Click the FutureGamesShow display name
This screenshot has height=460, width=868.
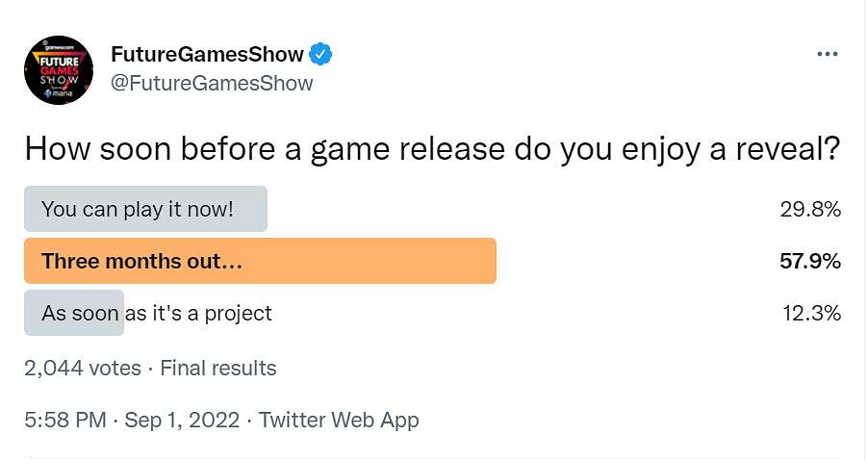click(x=207, y=54)
